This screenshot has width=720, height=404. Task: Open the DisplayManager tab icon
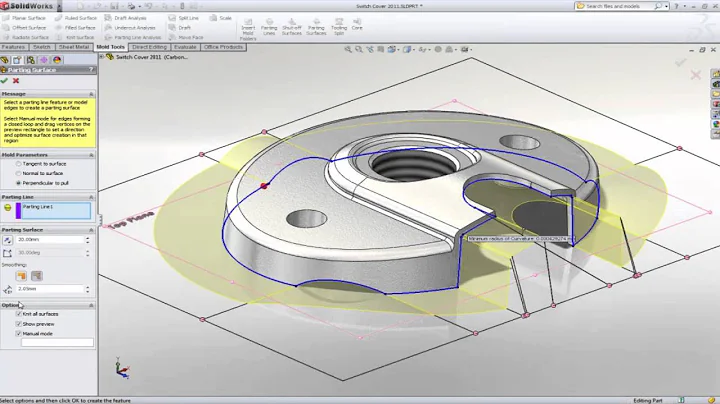(57, 60)
